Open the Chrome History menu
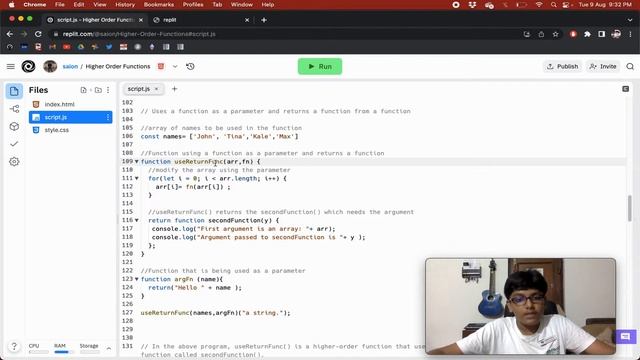 coord(125,4)
